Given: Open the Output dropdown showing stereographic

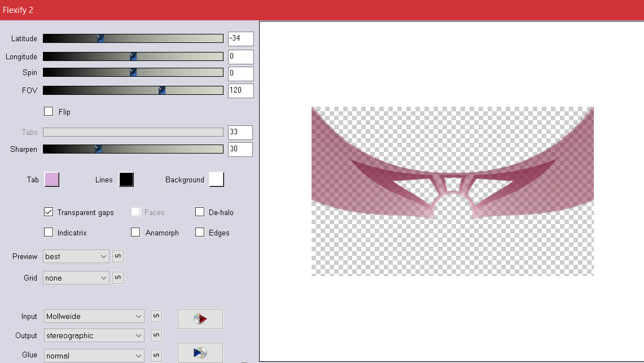Looking at the screenshot, I should click(x=94, y=335).
